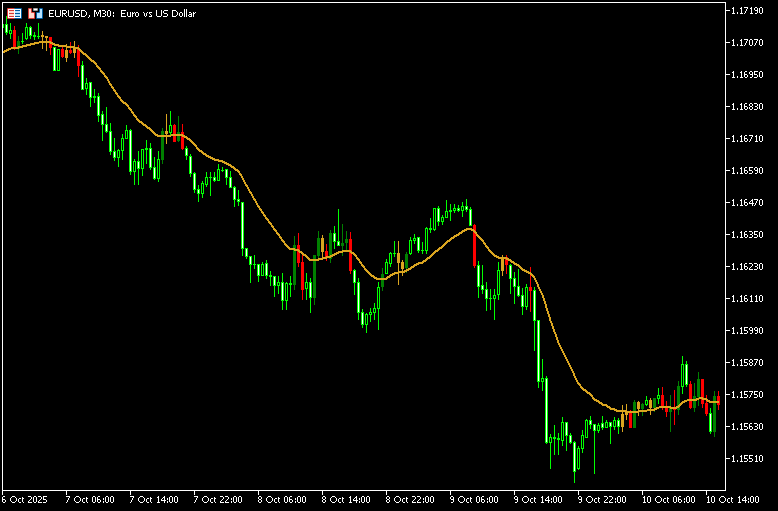Click the '7 Oct 22:00' time label

(218, 499)
